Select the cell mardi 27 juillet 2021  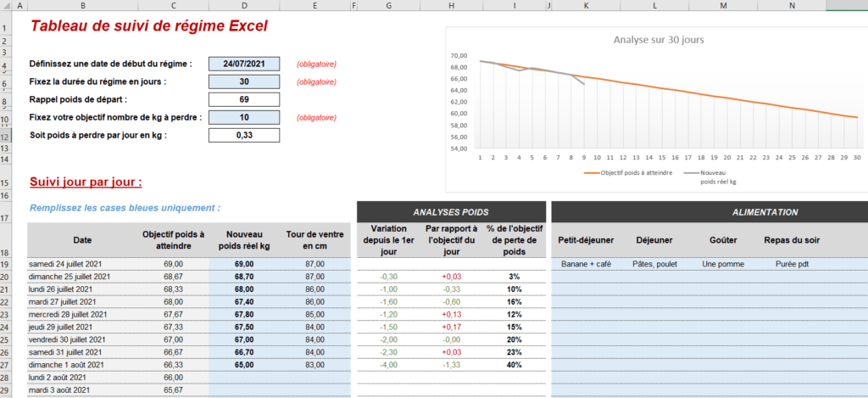pyautogui.click(x=82, y=301)
